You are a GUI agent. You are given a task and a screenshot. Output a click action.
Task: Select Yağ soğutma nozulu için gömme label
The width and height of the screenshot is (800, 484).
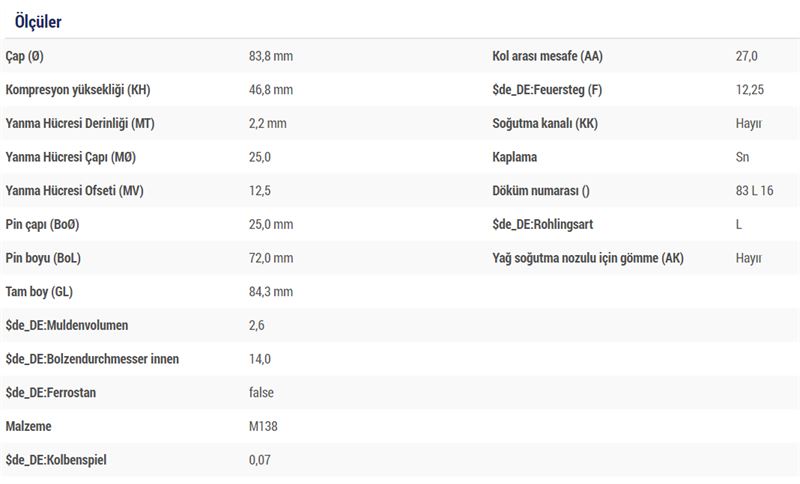click(588, 258)
